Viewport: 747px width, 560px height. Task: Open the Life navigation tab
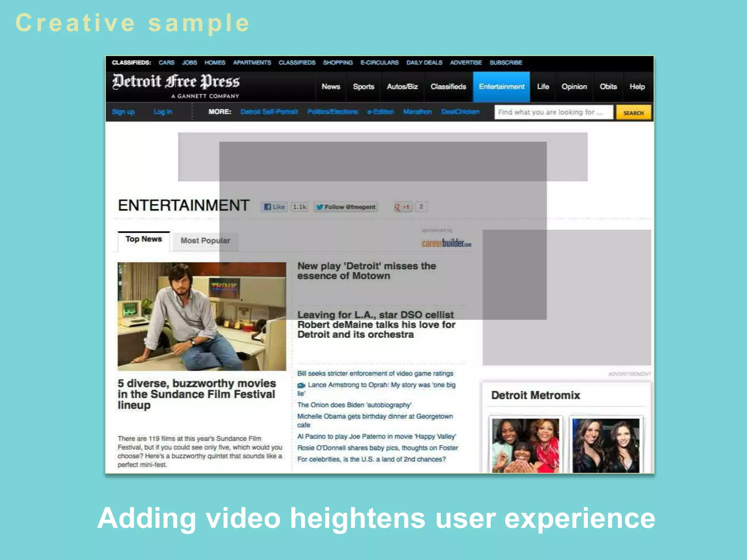click(x=543, y=87)
